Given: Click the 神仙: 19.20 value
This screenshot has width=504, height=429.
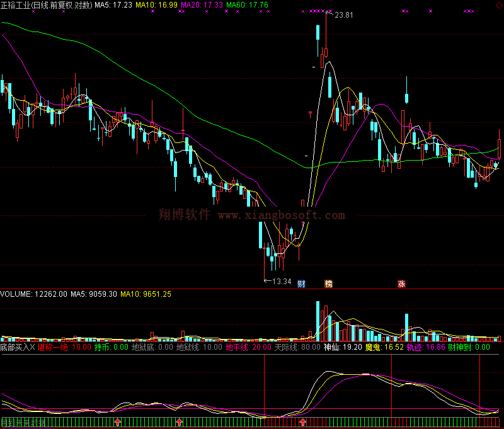Looking at the screenshot, I should pos(343,347).
